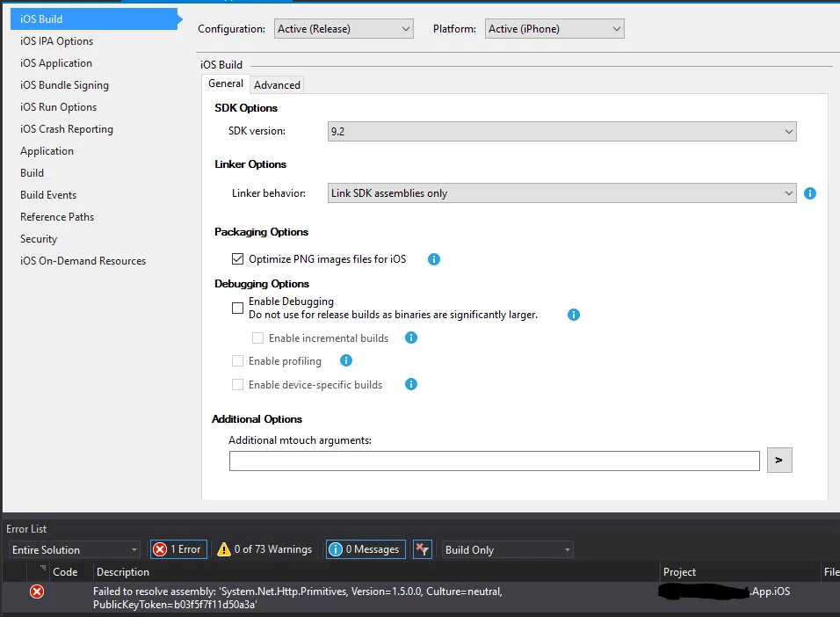Image resolution: width=840 pixels, height=617 pixels.
Task: Open Reference Paths page
Action: tap(57, 217)
